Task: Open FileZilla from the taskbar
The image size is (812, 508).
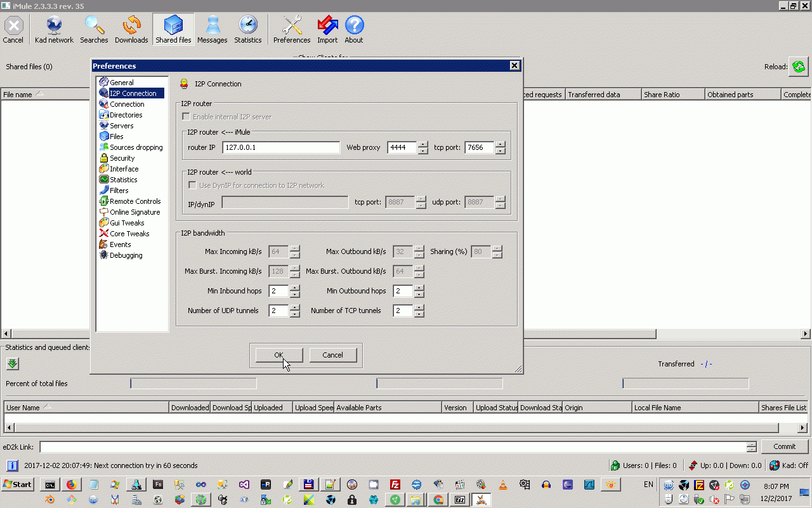Action: point(395,485)
